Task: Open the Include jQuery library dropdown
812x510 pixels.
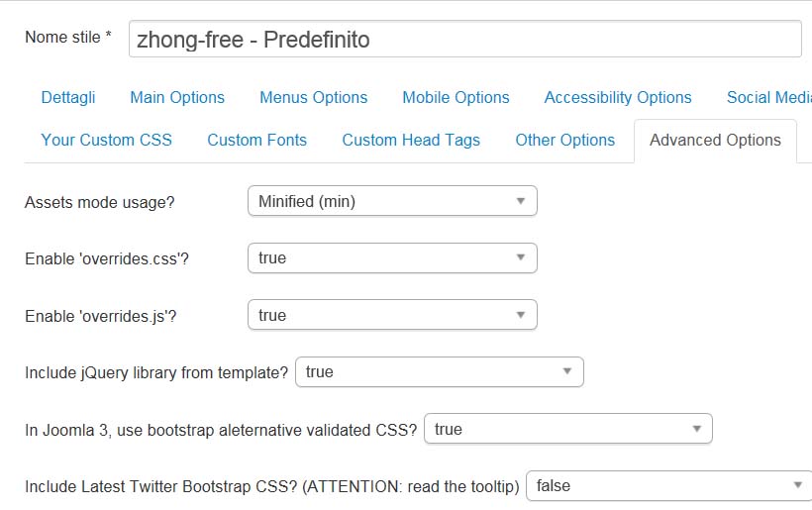Action: 439,372
